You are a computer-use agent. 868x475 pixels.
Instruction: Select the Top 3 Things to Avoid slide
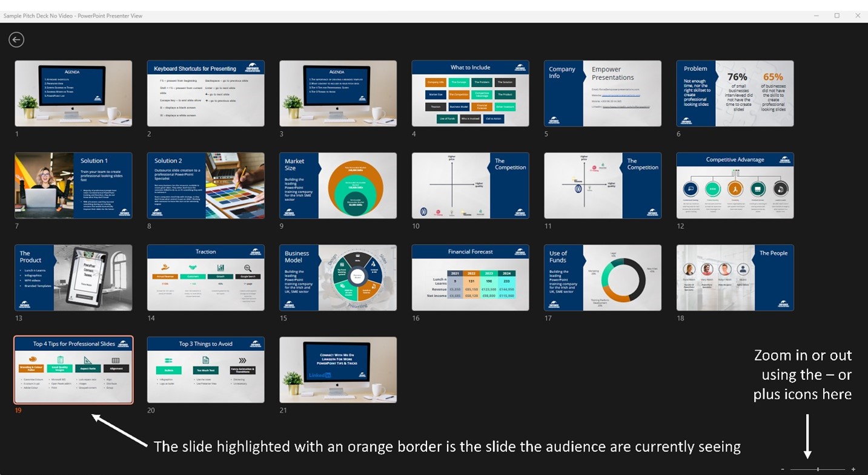(205, 369)
